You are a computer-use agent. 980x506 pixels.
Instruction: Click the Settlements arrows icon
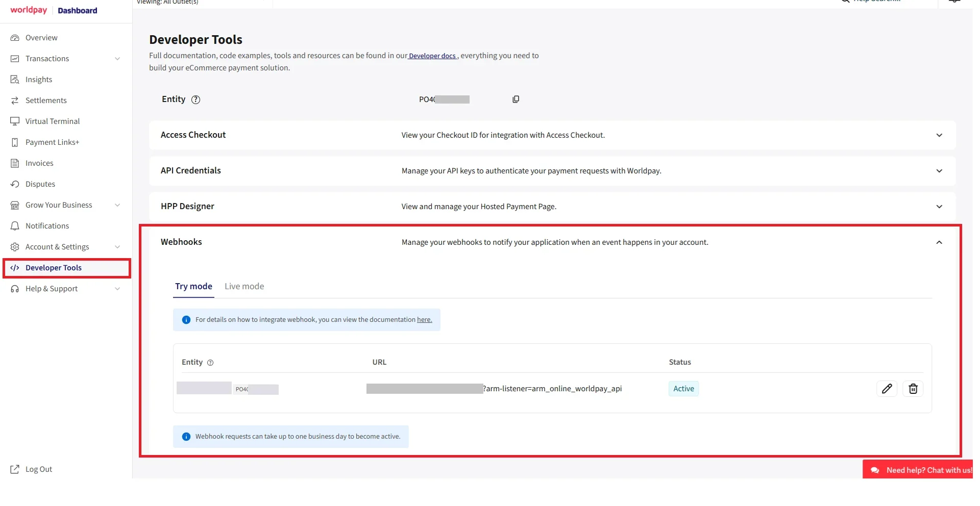click(15, 100)
